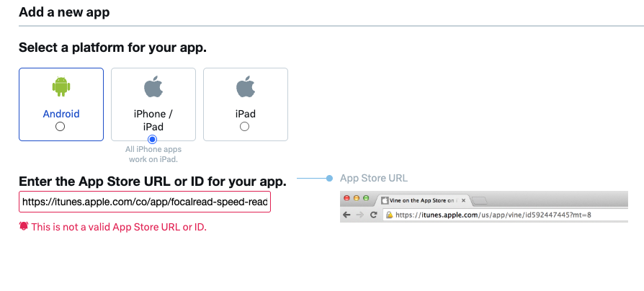Click the Apple logo in iPad card
This screenshot has width=644, height=291.
point(245,86)
